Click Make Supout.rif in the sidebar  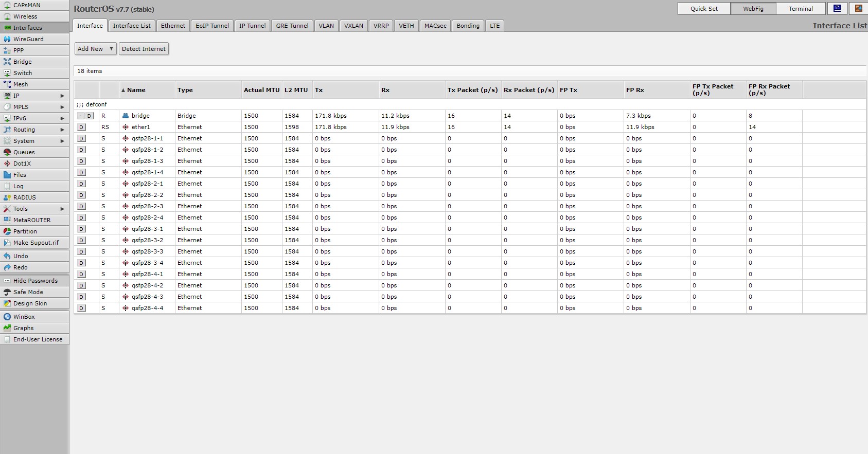click(x=34, y=243)
